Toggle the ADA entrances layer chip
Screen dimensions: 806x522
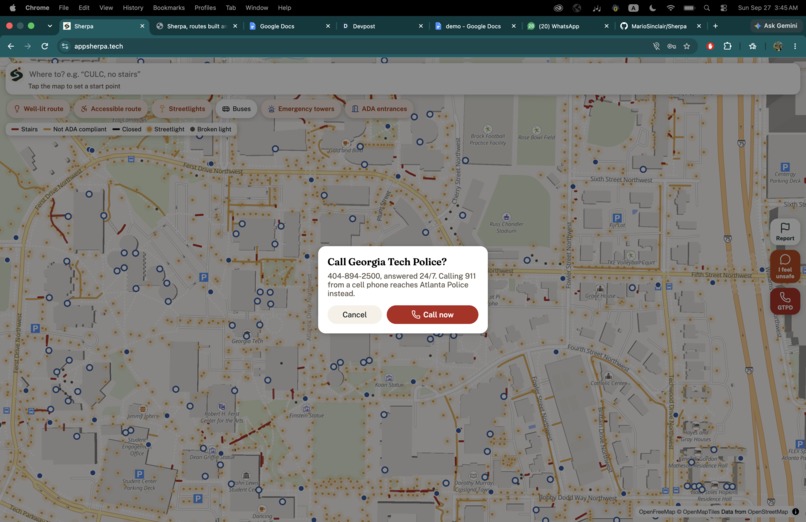tap(379, 108)
